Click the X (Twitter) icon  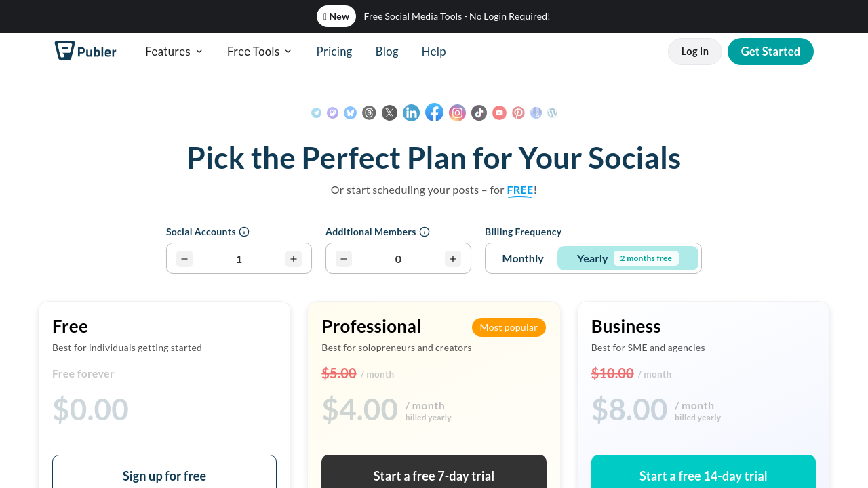click(389, 113)
